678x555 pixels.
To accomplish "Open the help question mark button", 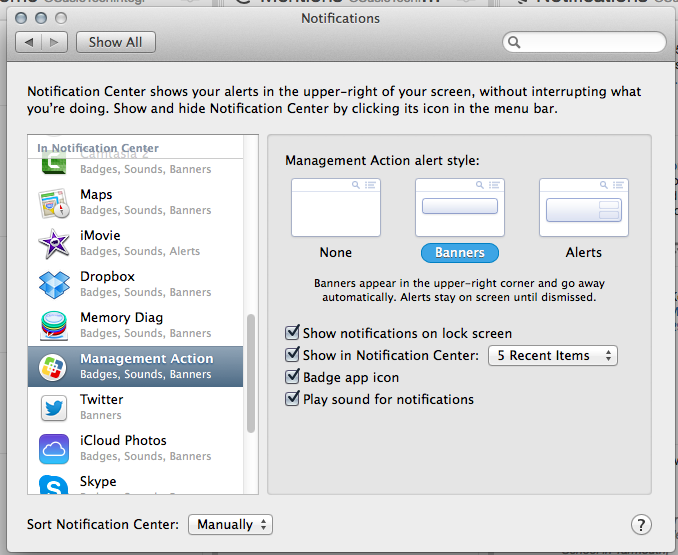I will [641, 525].
